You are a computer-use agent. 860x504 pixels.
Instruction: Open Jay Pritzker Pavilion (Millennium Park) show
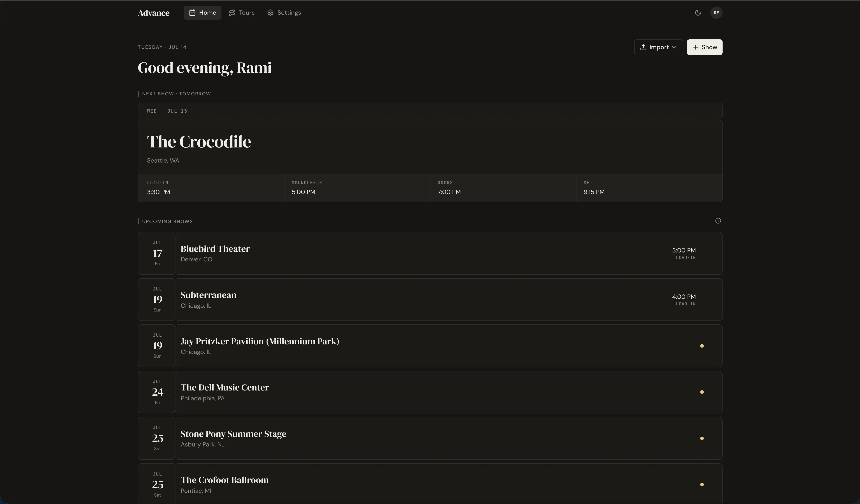click(x=430, y=346)
